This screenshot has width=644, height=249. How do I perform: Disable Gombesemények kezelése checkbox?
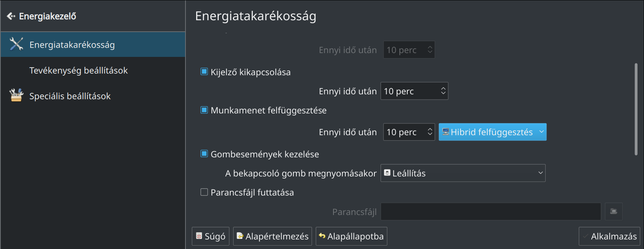(204, 154)
